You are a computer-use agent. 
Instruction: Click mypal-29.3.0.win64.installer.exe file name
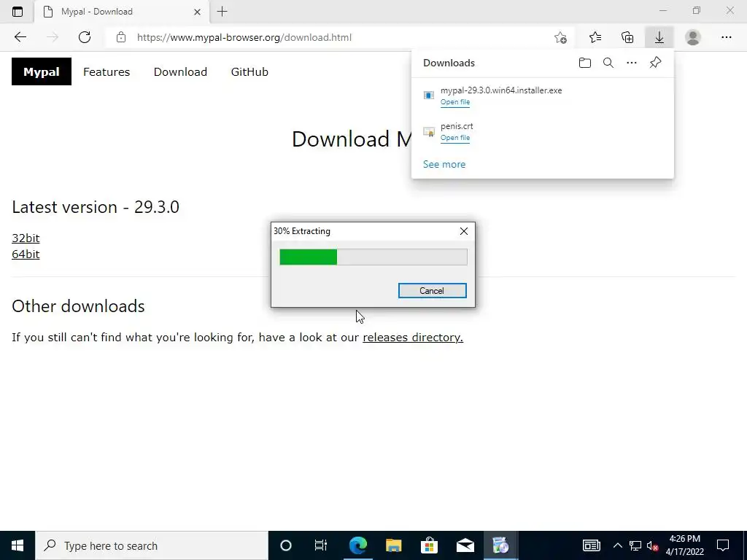coord(501,90)
